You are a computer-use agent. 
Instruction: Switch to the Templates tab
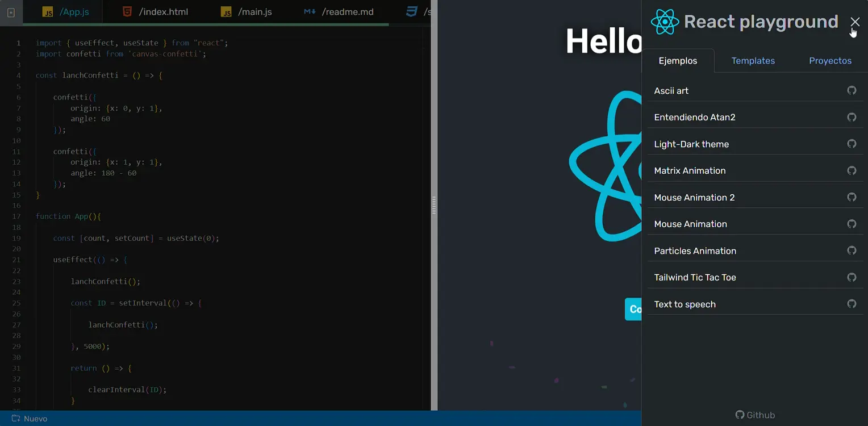(x=753, y=60)
